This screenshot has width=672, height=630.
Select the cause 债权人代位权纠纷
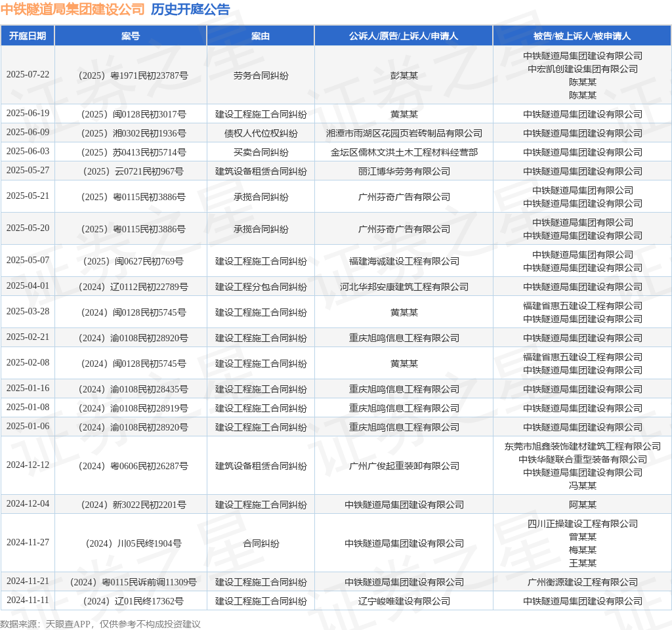[x=261, y=133]
